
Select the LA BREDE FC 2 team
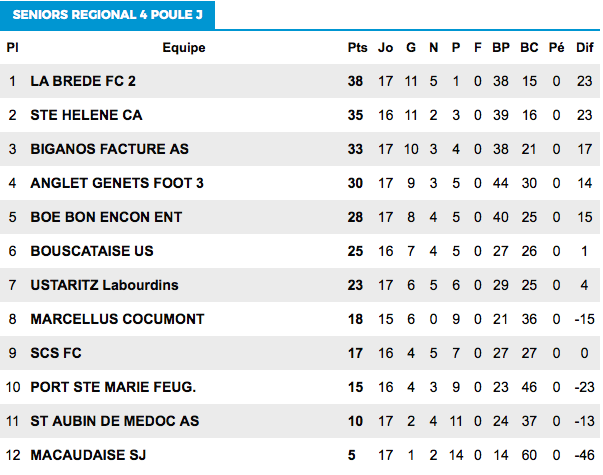tap(83, 81)
